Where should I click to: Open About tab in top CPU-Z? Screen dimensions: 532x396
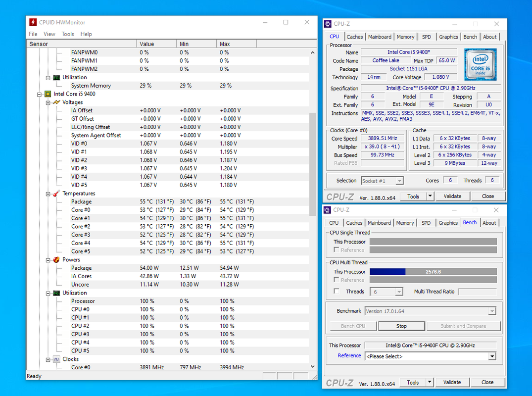click(x=489, y=37)
